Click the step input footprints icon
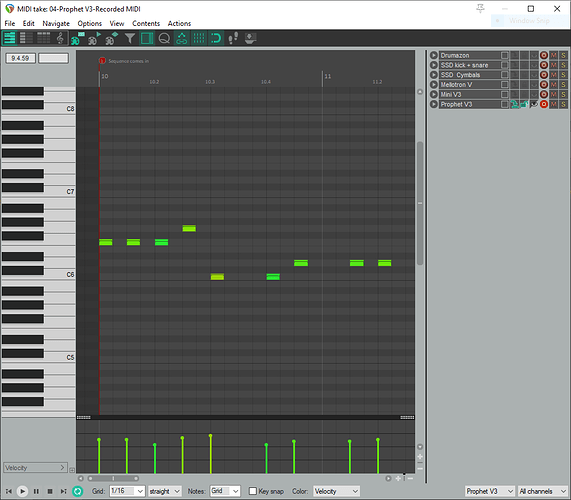 pyautogui.click(x=233, y=38)
